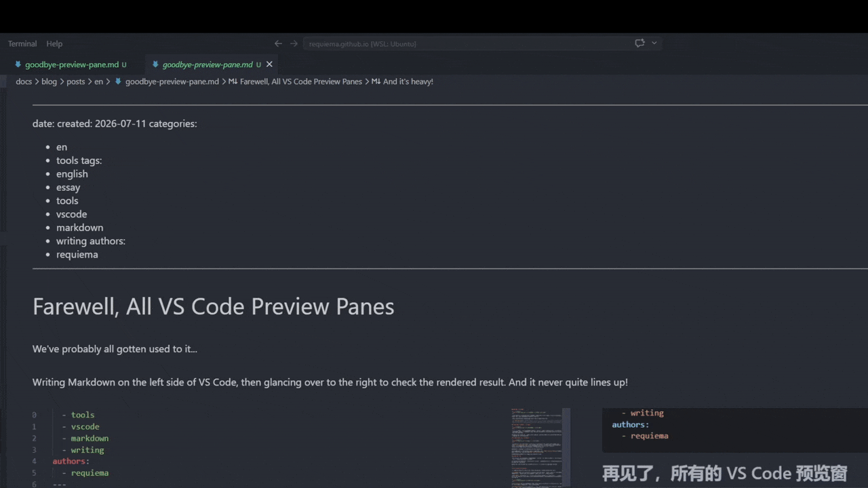Screen dimensions: 868x488
Task: Click the "Farewell, All VS Code Preview Panes" heading
Action: pyautogui.click(x=214, y=306)
